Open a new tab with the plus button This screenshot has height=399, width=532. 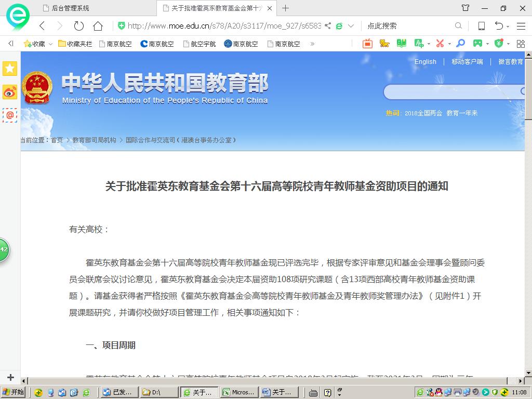285,8
